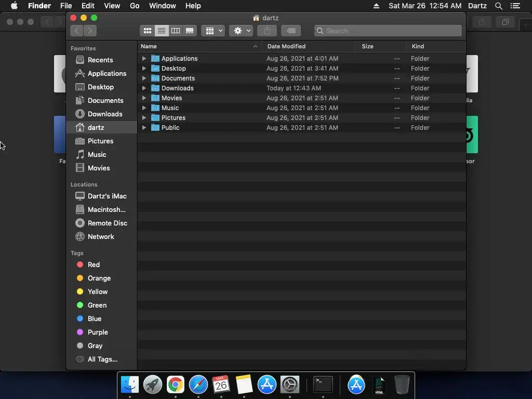Switch to gallery view in toolbar
The width and height of the screenshot is (532, 399).
[190, 31]
